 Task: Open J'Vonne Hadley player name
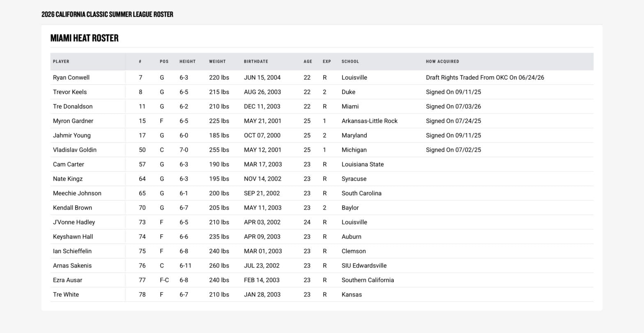(x=74, y=222)
